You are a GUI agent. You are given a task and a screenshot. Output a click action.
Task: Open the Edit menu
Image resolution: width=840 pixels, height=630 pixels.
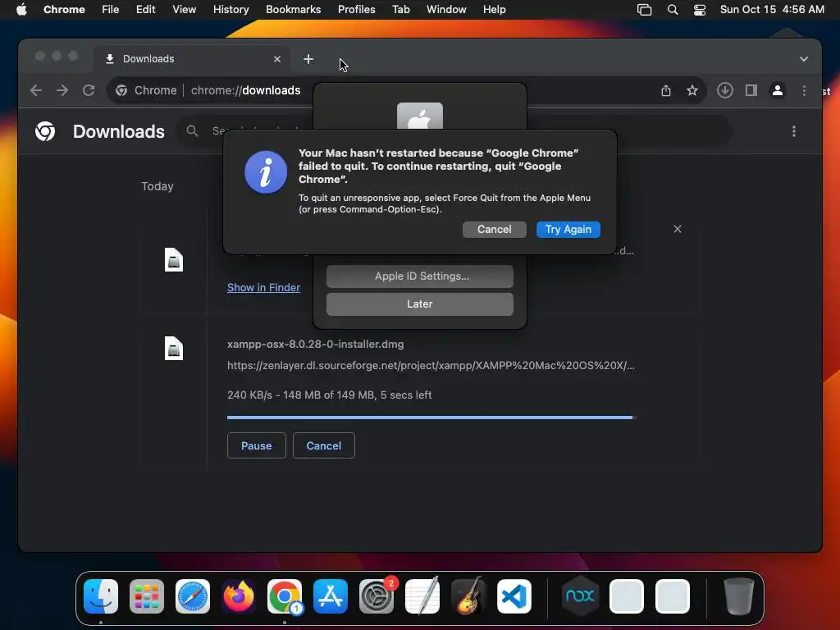pos(145,10)
